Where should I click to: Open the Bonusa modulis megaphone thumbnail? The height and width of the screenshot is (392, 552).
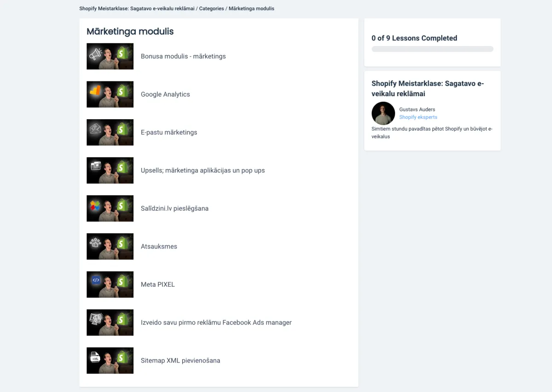click(110, 56)
